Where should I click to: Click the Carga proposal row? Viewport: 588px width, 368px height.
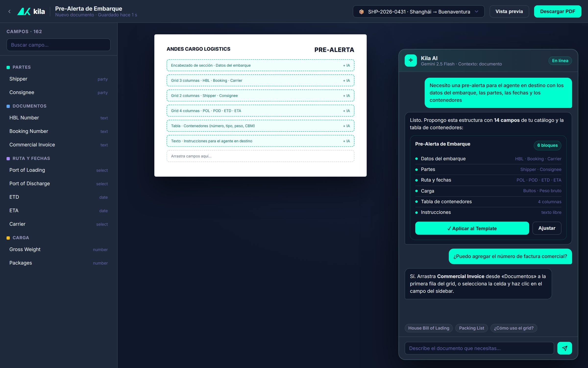(x=488, y=191)
